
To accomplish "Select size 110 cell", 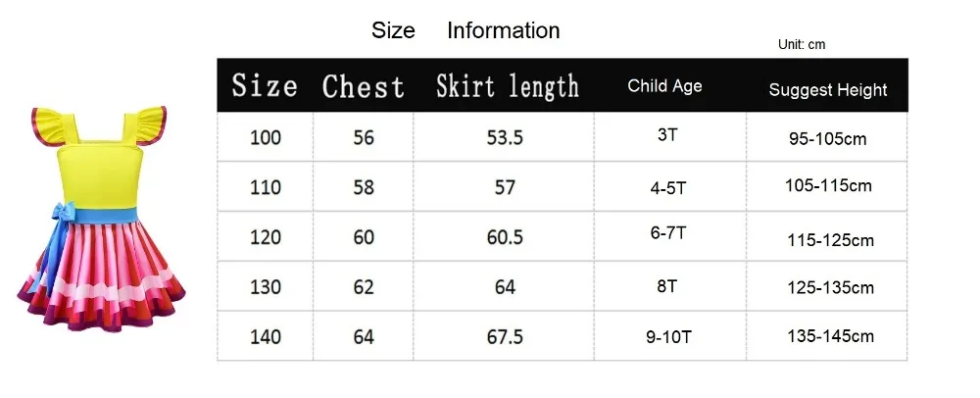I will point(266,187).
